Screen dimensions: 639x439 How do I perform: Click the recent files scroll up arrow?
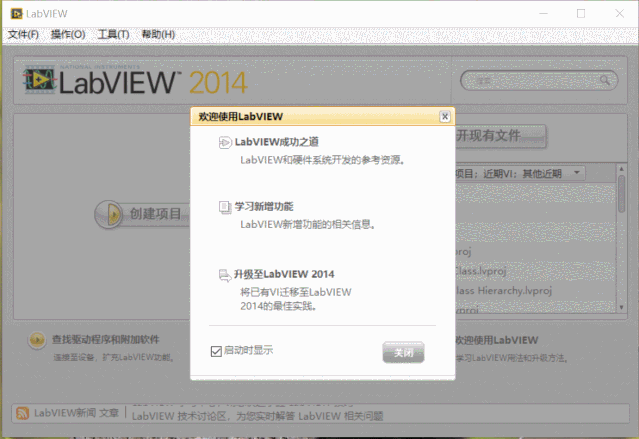click(x=621, y=169)
